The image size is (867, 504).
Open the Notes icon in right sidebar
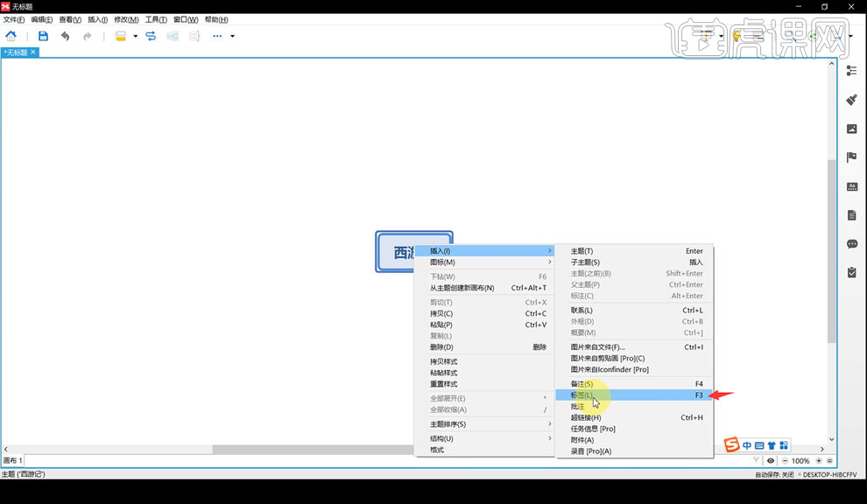[x=852, y=213]
